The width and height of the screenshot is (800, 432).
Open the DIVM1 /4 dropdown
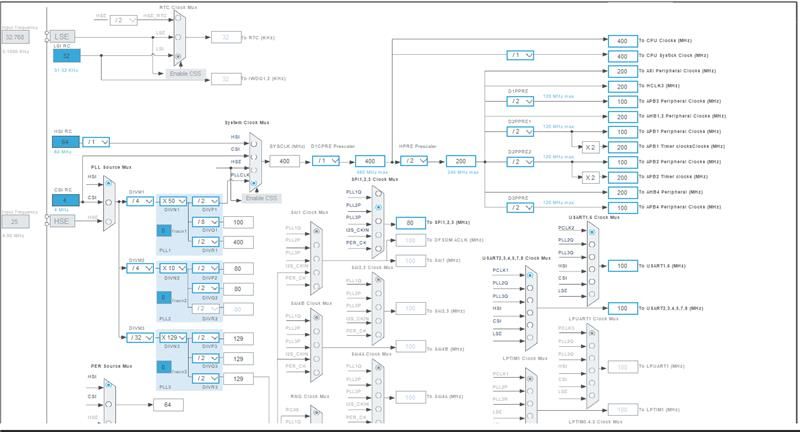(140, 201)
